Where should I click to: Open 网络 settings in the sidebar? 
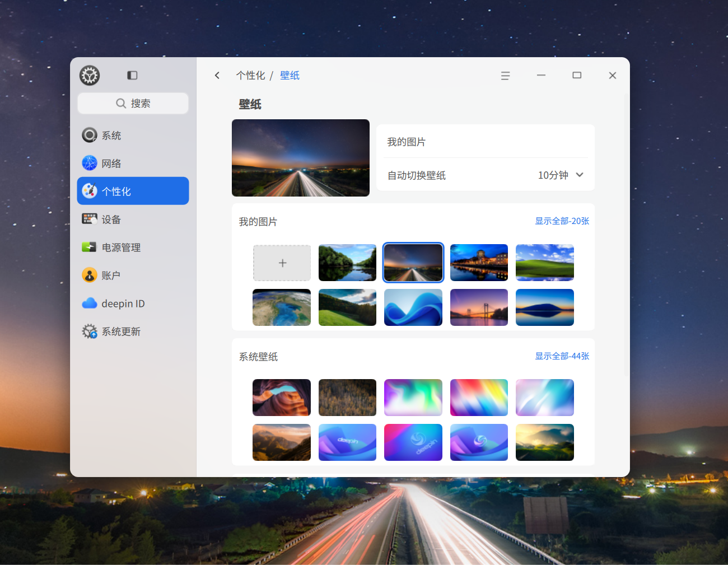coord(133,163)
